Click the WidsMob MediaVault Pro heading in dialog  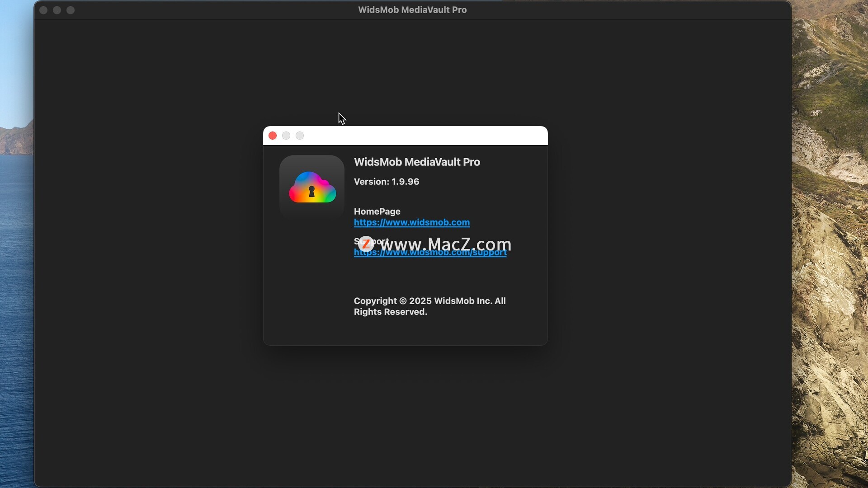(417, 162)
